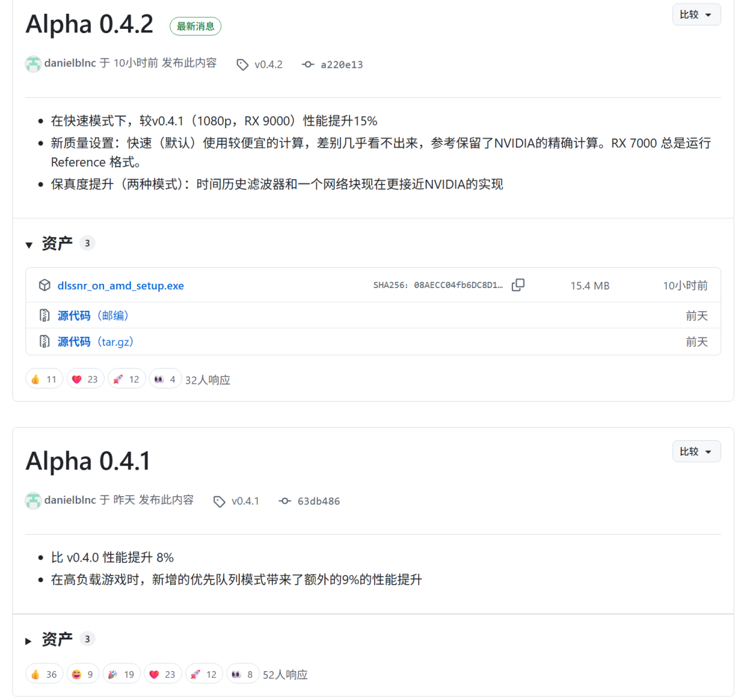Click the asset count badge 3 in Alpha 0.4.1
The width and height of the screenshot is (744, 700).
tap(87, 639)
